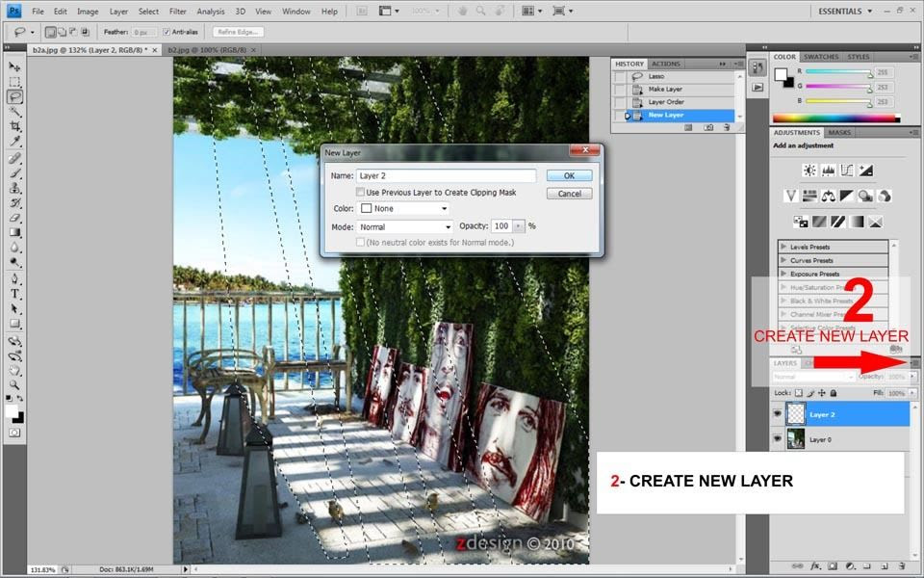Select the Healing Brush tool
Viewport: 924px width, 578px height.
(14, 158)
